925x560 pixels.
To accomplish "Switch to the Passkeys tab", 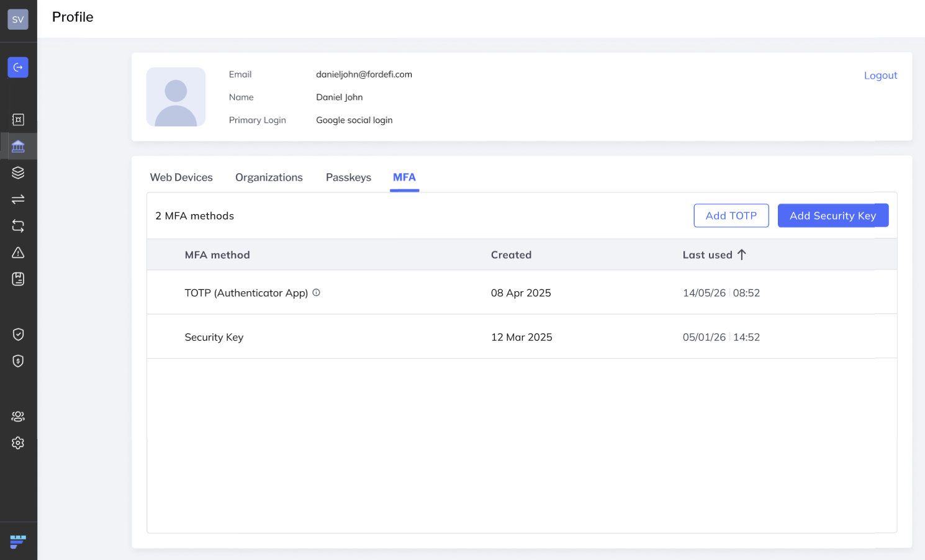I will click(x=348, y=178).
